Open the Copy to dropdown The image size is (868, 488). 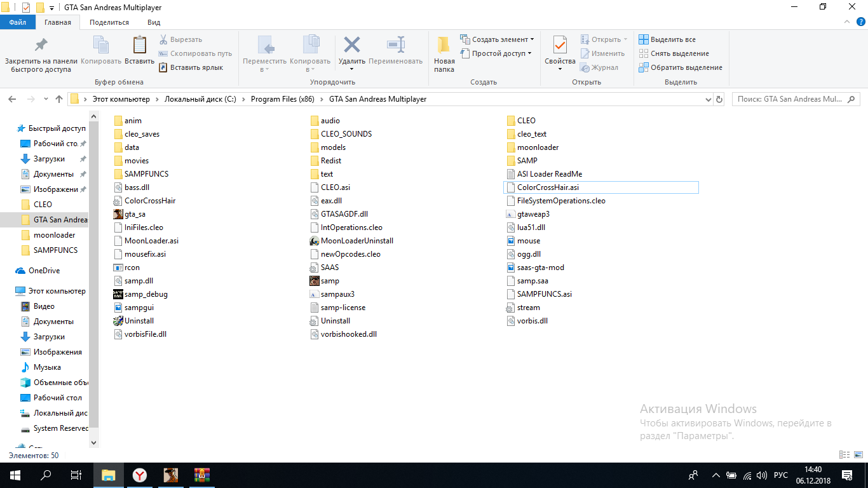coord(310,54)
